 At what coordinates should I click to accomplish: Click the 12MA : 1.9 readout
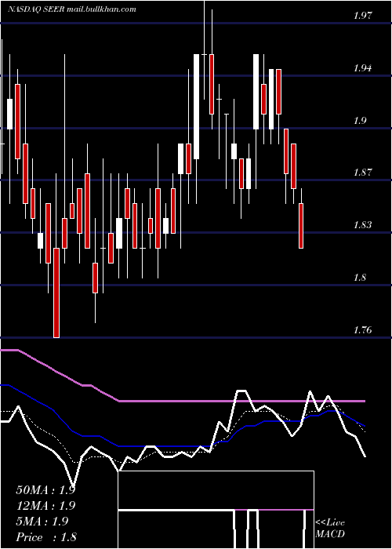click(x=45, y=506)
